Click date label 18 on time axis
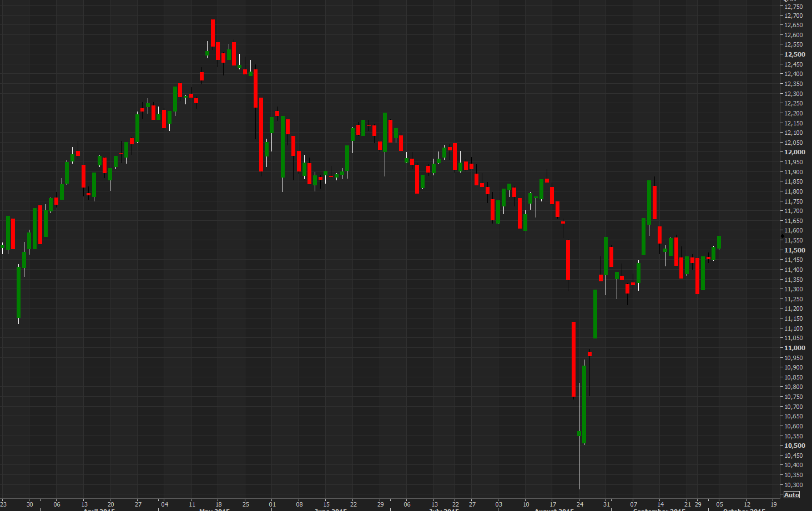 [x=219, y=504]
